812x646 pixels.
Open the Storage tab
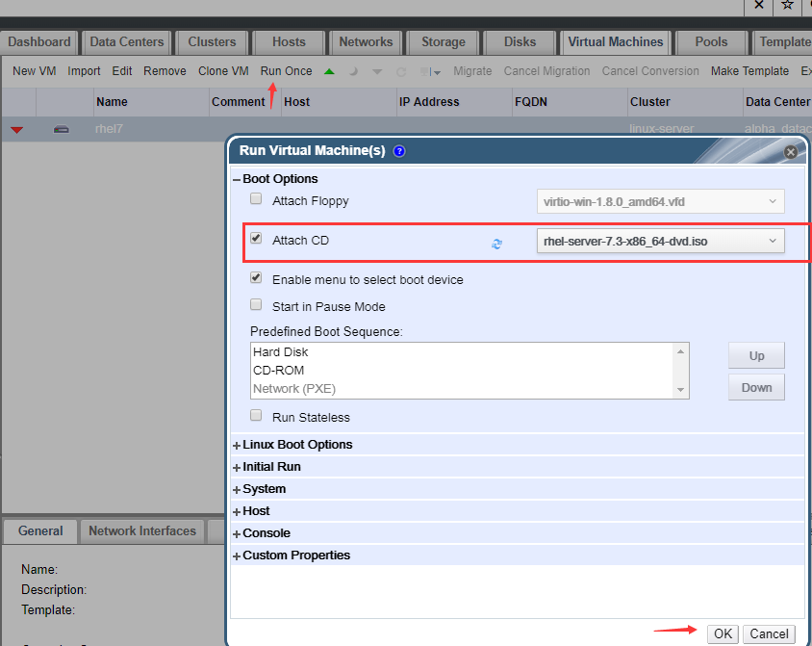444,42
